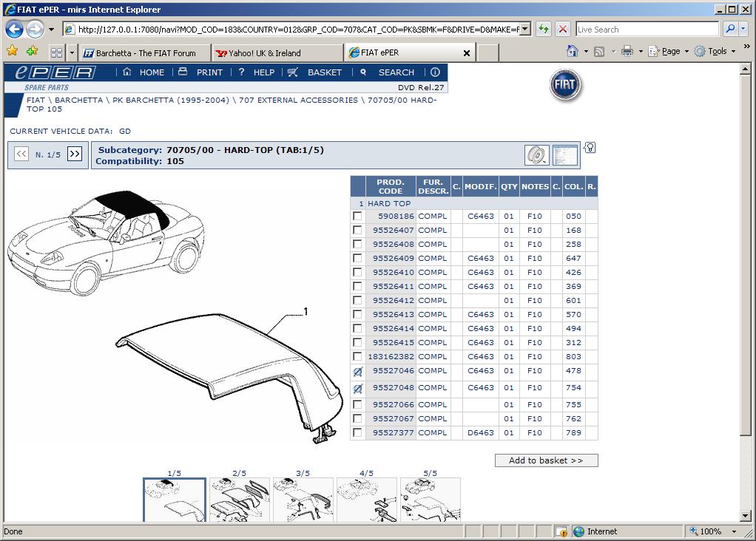
Task: Tick the checkbox for part 95526407
Action: click(x=357, y=231)
